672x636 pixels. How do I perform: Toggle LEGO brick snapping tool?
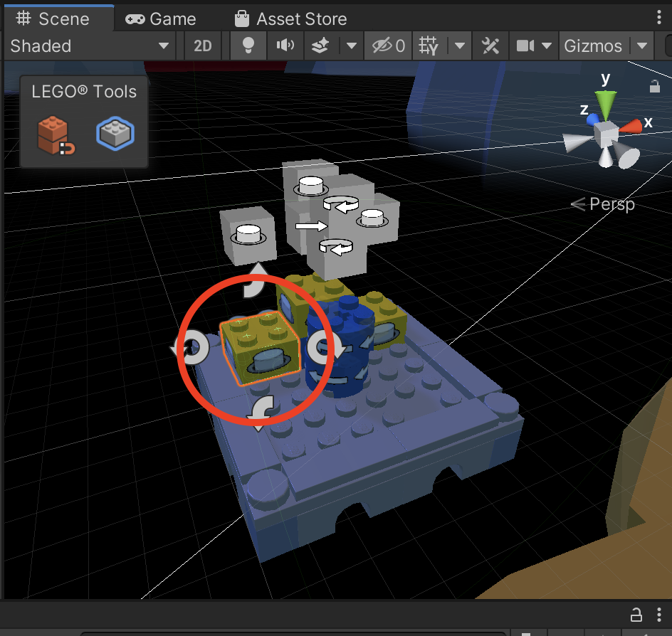(x=56, y=136)
